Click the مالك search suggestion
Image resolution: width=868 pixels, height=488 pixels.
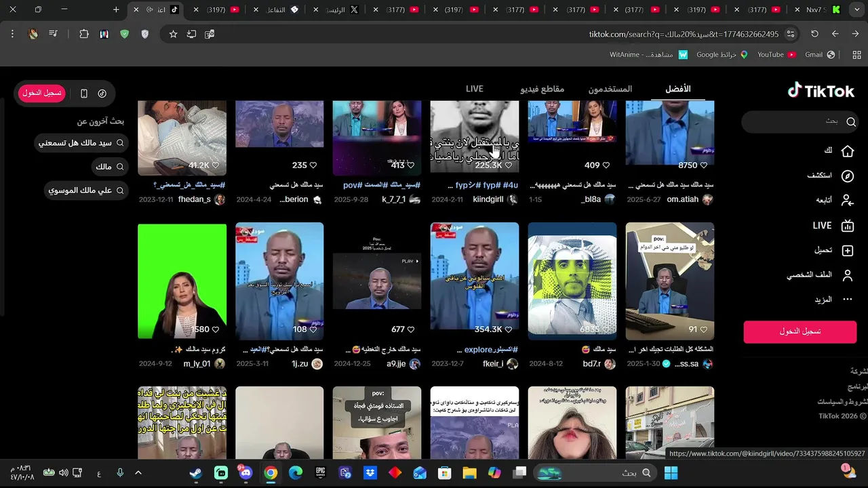pos(111,167)
